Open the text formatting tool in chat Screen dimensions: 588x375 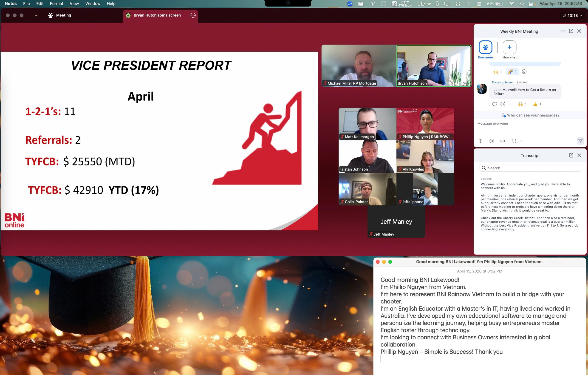coord(480,141)
